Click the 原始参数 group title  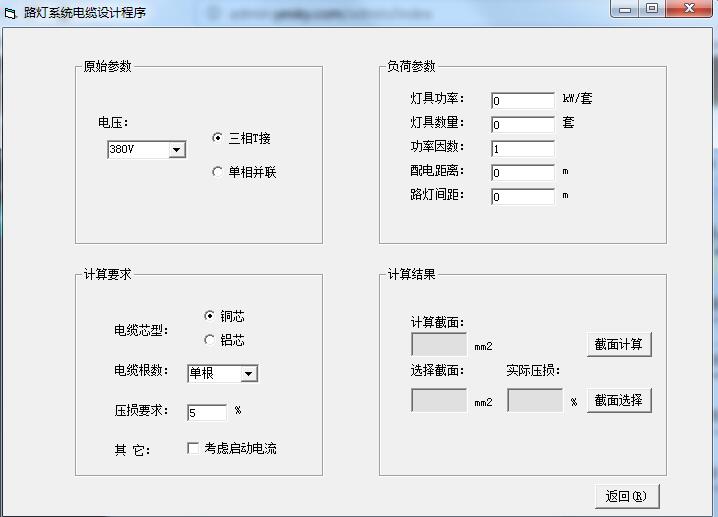click(108, 66)
